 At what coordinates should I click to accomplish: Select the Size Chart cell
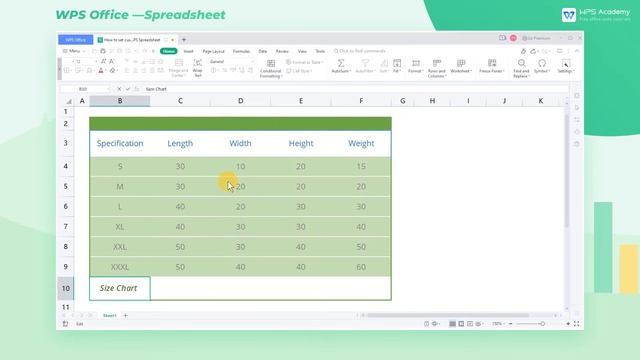pyautogui.click(x=120, y=288)
